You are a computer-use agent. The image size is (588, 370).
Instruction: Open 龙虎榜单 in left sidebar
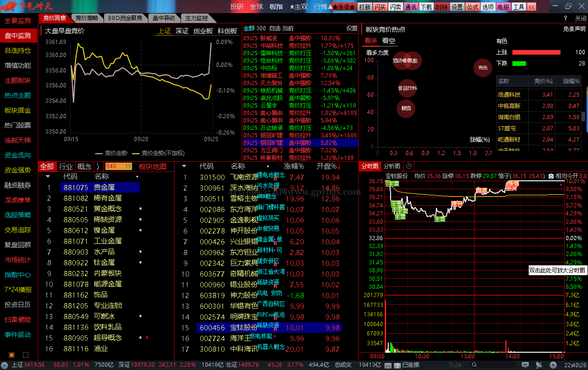point(18,200)
